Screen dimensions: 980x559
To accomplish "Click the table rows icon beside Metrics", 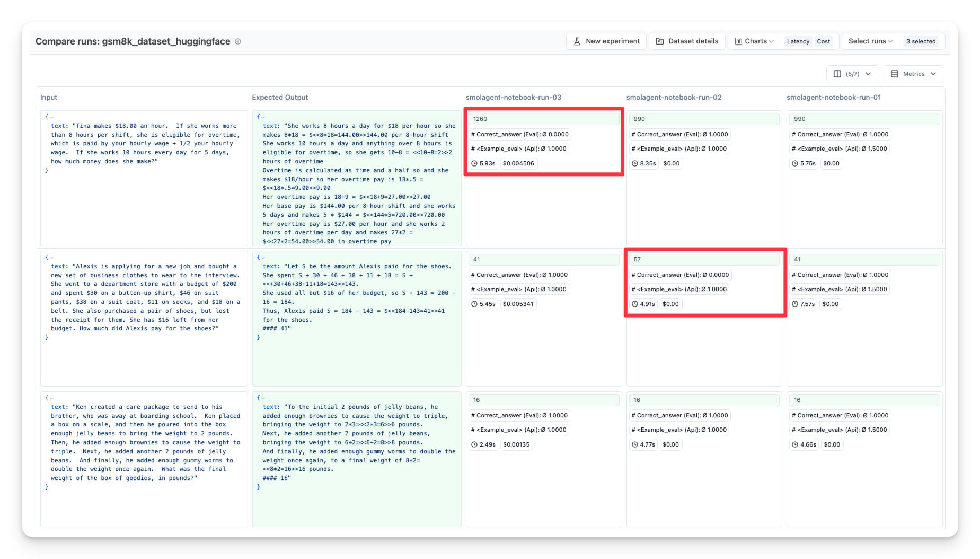I will (x=895, y=74).
